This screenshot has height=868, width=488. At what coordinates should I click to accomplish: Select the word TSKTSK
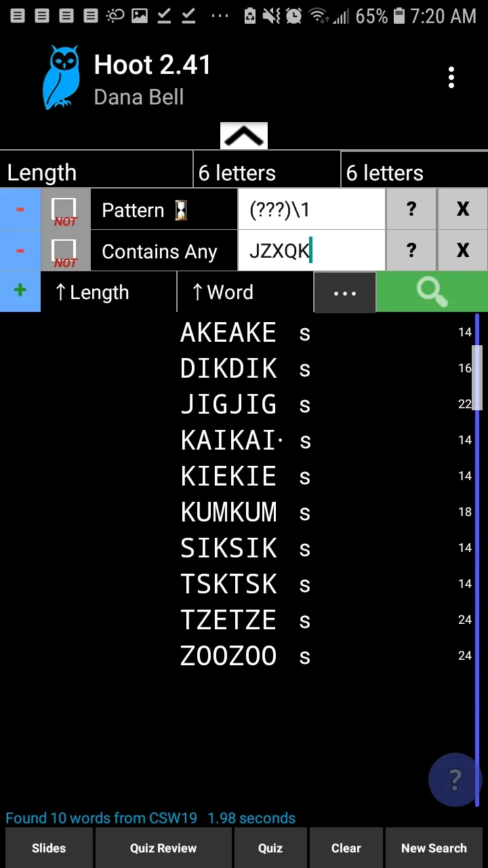pos(228,584)
